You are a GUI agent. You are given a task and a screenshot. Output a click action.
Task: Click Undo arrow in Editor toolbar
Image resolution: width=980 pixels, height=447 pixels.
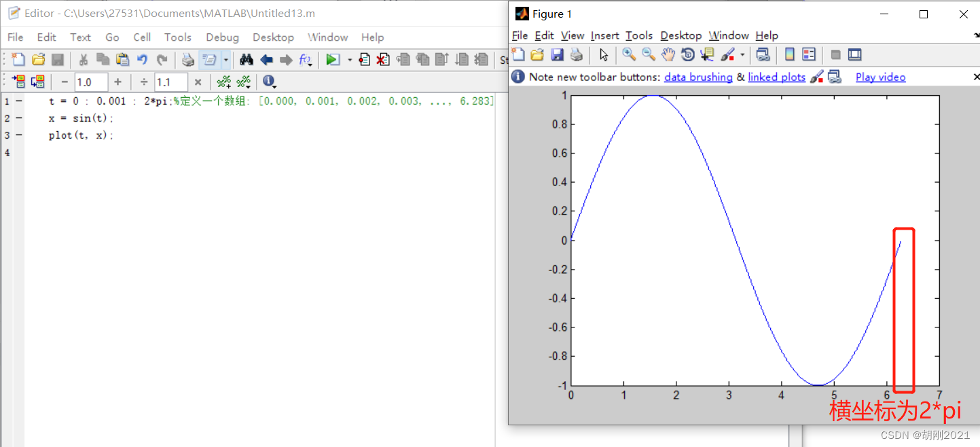pos(143,60)
